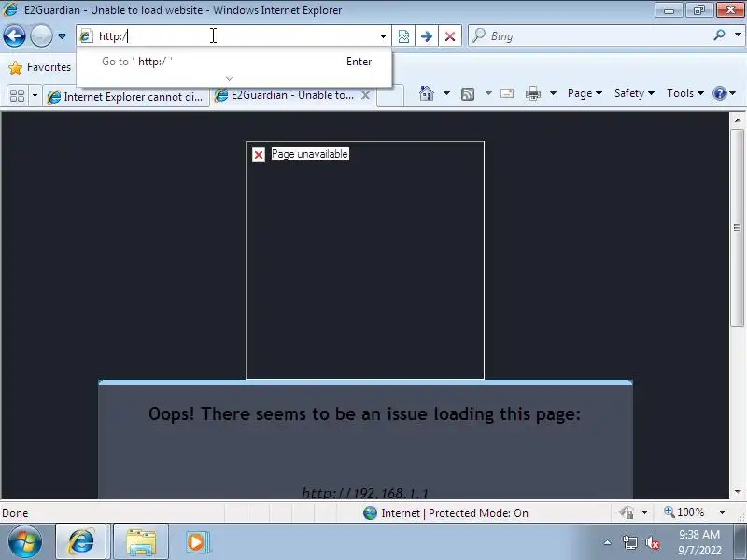Expand the autocomplete suggestion list chevron
747x560 pixels.
(229, 78)
